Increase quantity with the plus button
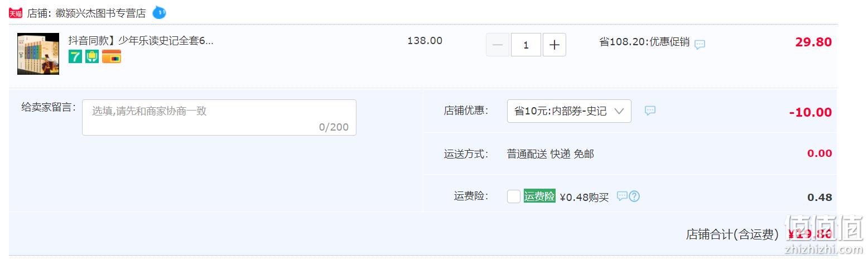868x259 pixels. pos(554,45)
